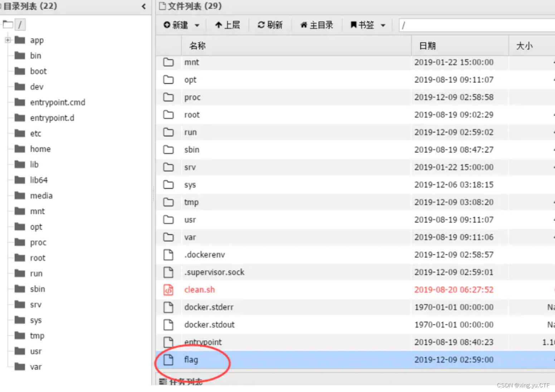Click the folder icon next to usr
Image resolution: width=555 pixels, height=392 pixels.
tap(169, 219)
